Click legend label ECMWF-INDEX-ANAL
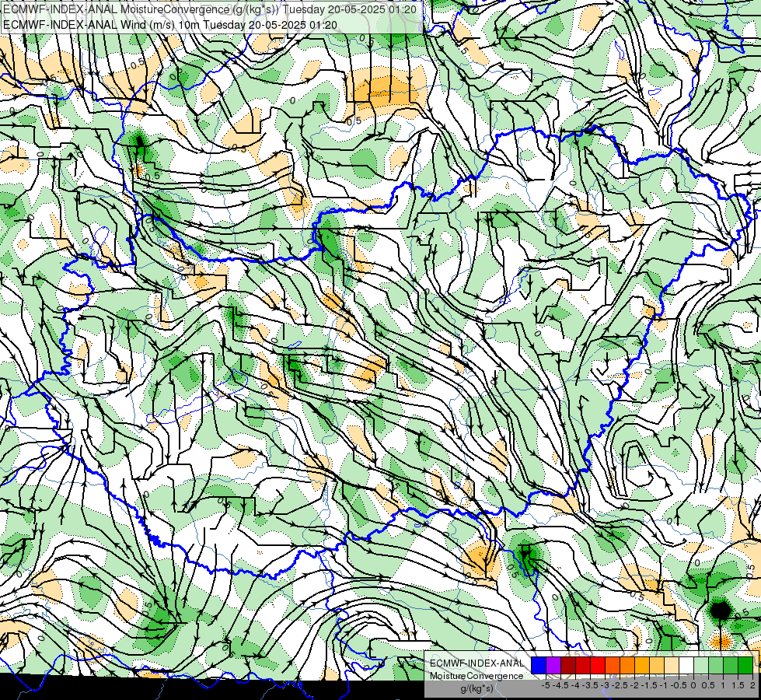Screen dimensions: 761x700 click(x=476, y=663)
